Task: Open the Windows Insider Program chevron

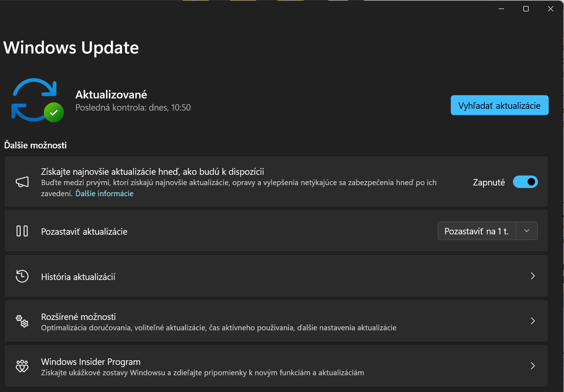Action: pos(533,366)
